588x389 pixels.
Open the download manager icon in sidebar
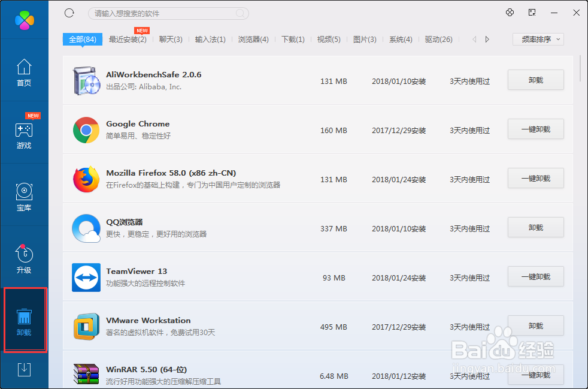25,369
